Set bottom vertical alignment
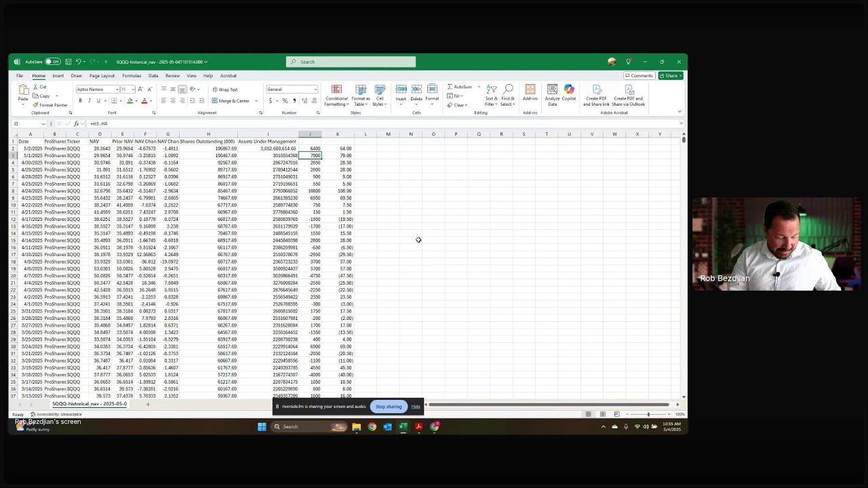Screen dimensions: 868x488 182,89
